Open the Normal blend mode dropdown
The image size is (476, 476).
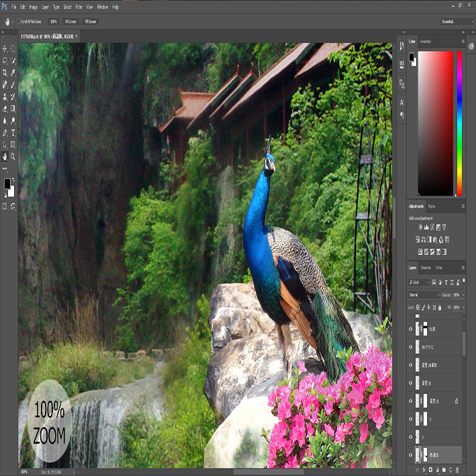(x=424, y=295)
